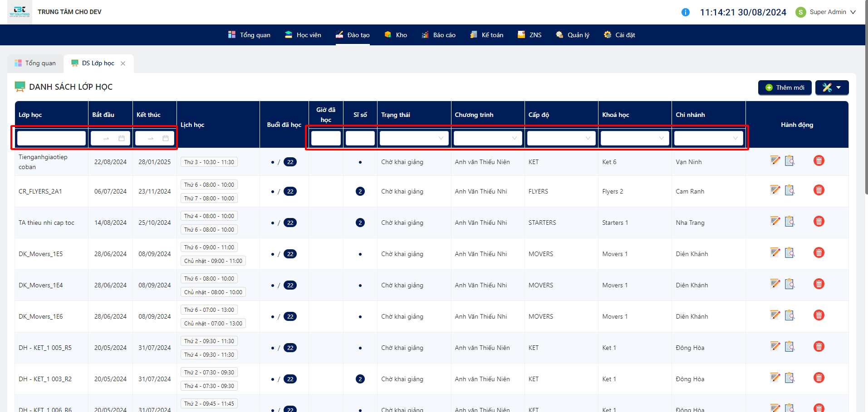Open the Học viên menu

click(303, 35)
